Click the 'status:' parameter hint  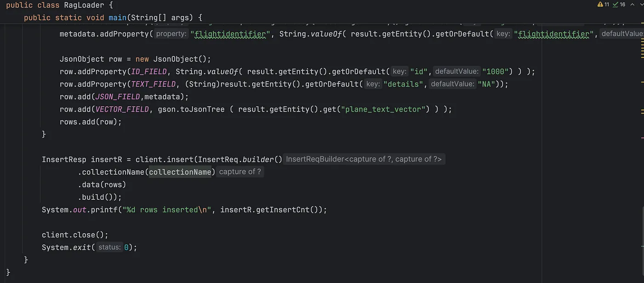coord(109,248)
